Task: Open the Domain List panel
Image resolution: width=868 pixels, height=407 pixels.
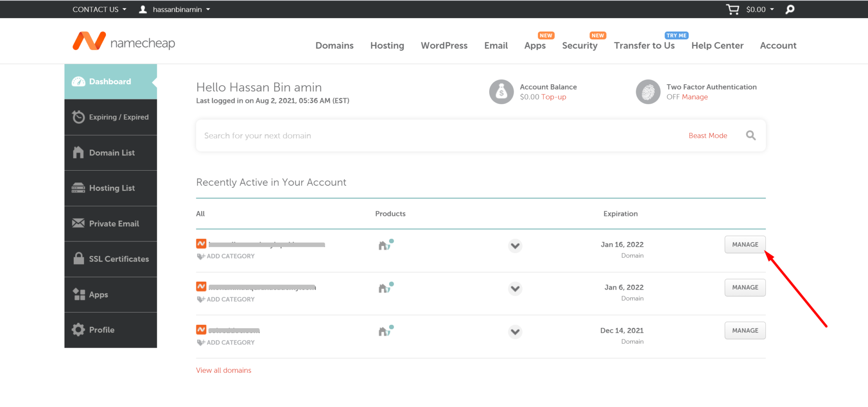Action: (x=110, y=152)
